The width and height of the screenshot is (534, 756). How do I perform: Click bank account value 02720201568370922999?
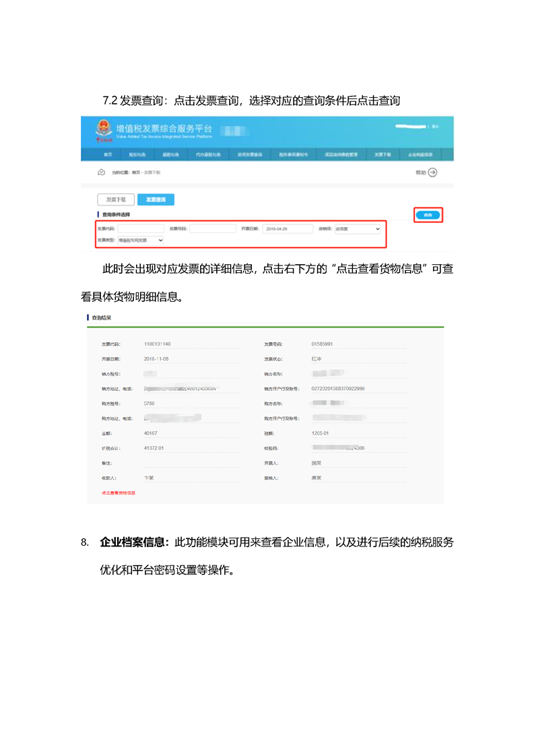(338, 389)
